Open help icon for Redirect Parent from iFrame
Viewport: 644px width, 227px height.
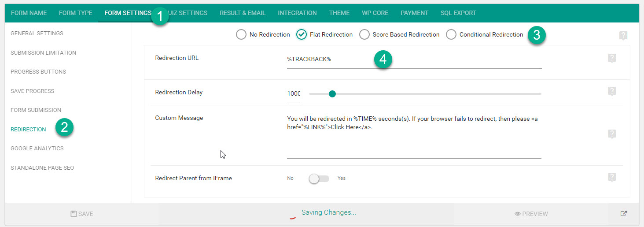click(x=611, y=177)
